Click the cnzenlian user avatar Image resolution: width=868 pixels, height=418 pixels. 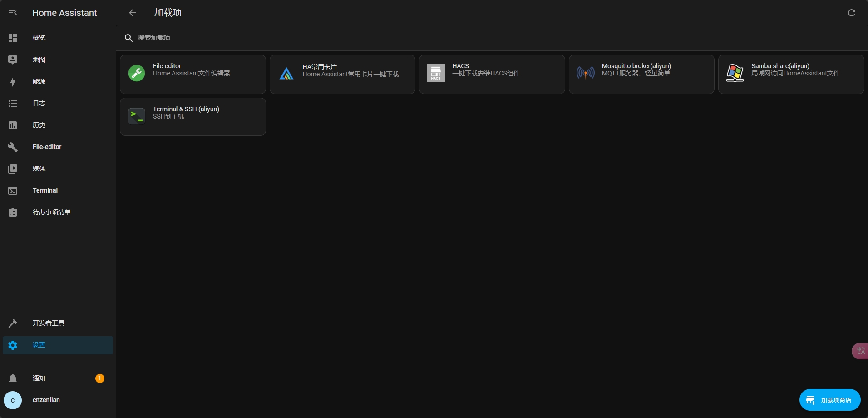(x=13, y=400)
